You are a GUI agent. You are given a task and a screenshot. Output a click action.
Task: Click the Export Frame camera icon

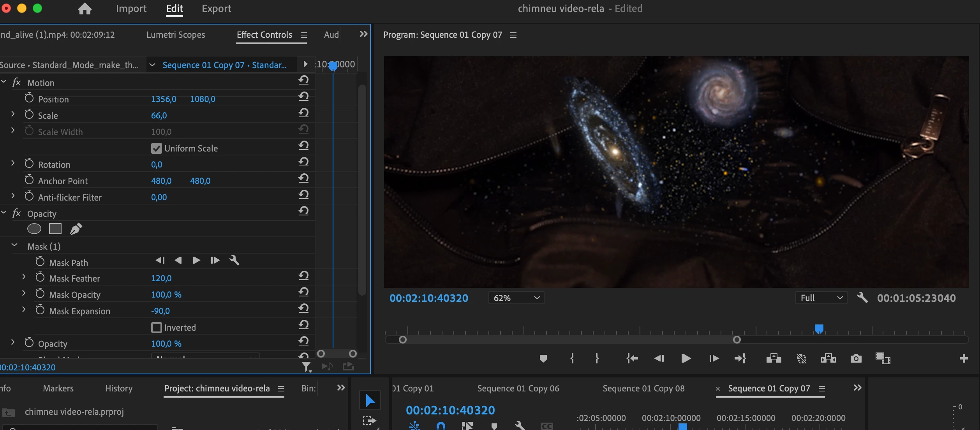[856, 358]
